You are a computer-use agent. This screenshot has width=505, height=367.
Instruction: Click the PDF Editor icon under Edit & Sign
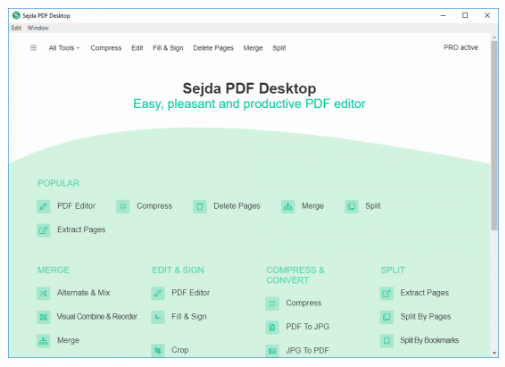click(158, 293)
